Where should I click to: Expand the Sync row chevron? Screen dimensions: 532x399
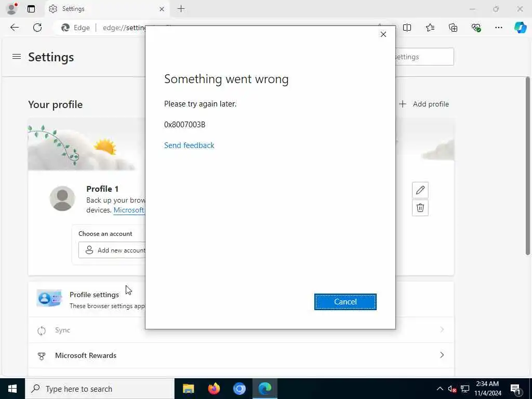pyautogui.click(x=442, y=329)
